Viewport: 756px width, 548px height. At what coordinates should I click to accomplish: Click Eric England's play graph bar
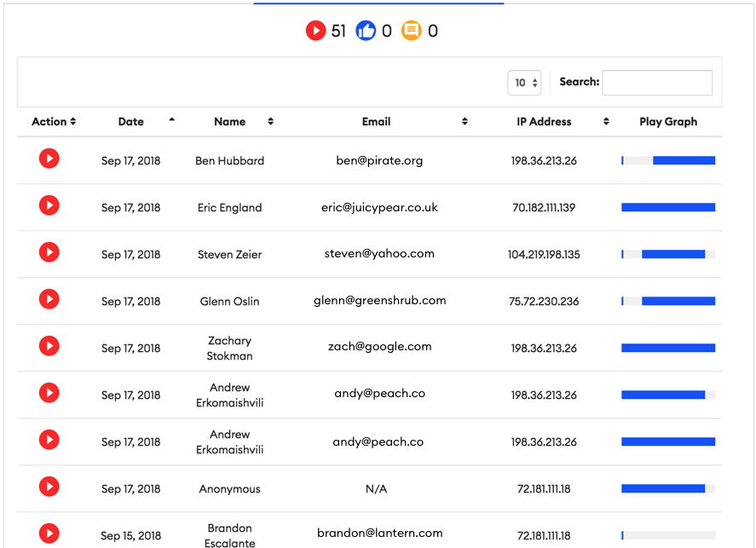(x=668, y=207)
